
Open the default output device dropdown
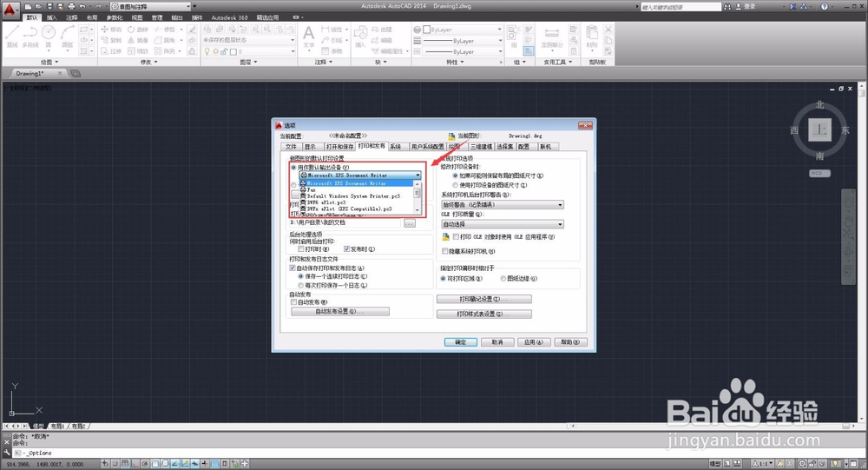pyautogui.click(x=360, y=175)
